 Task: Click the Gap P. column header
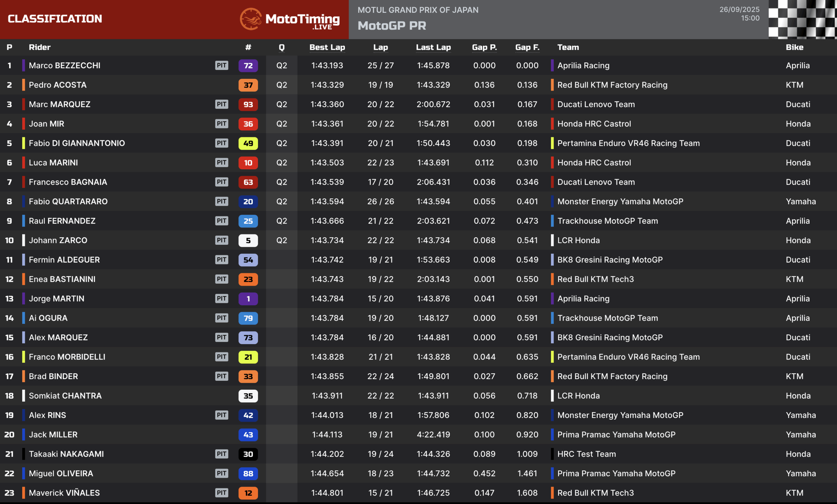point(485,47)
